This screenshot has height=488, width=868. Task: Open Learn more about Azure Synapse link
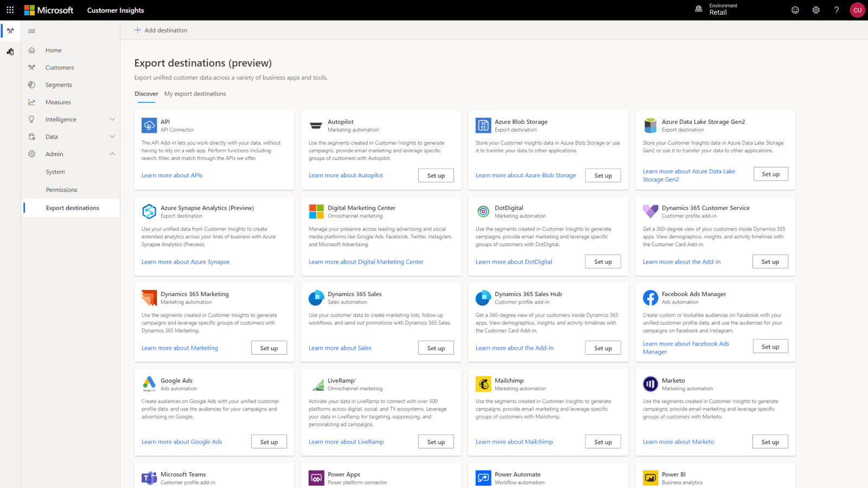pos(186,262)
